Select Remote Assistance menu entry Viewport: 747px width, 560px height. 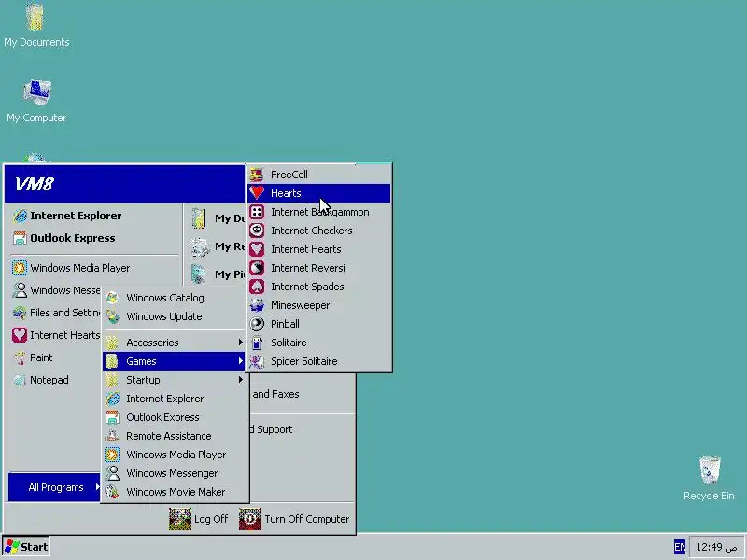point(175,436)
